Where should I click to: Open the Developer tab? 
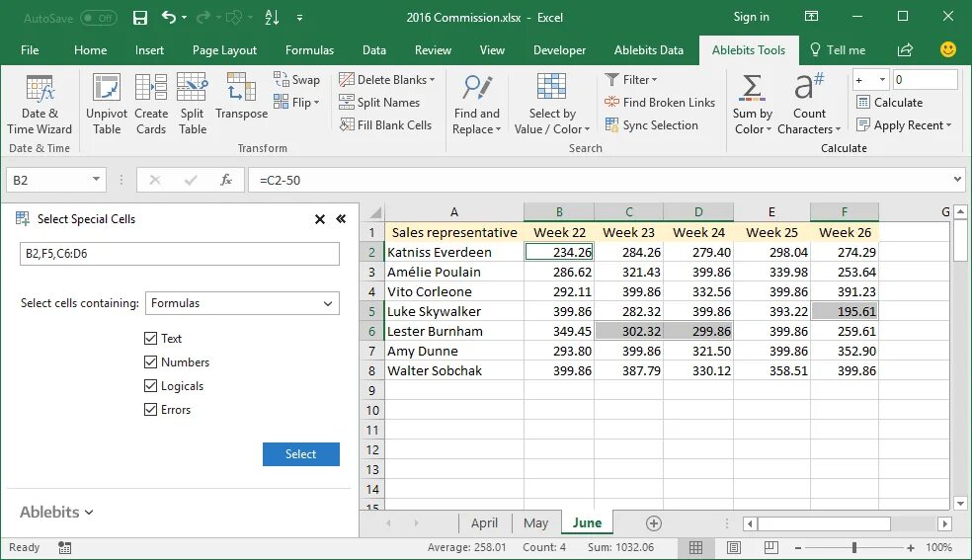pyautogui.click(x=559, y=50)
